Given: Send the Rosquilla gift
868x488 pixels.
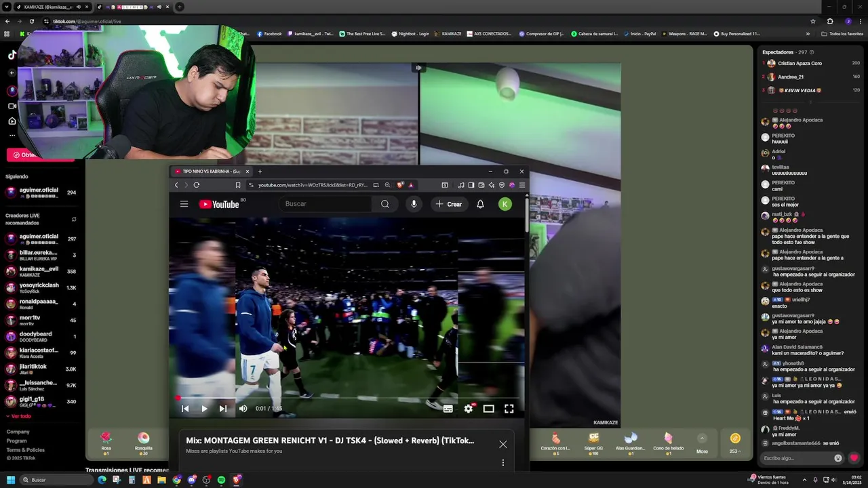Looking at the screenshot, I should (x=143, y=443).
